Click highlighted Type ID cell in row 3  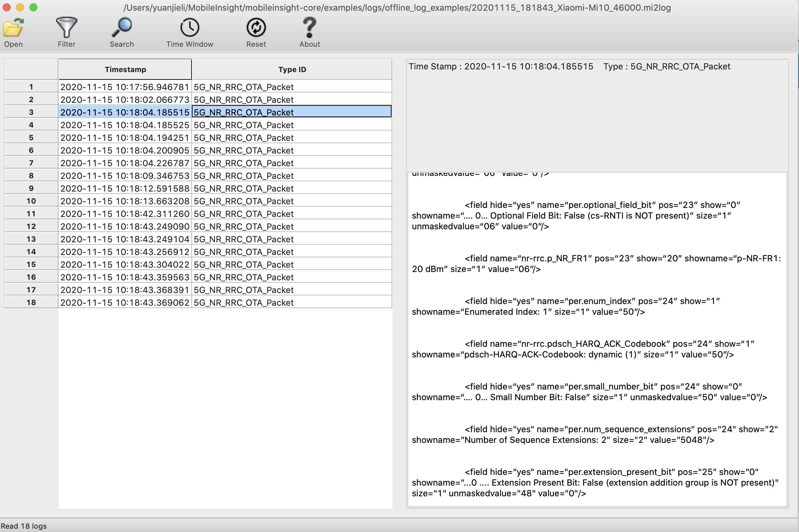pos(292,112)
